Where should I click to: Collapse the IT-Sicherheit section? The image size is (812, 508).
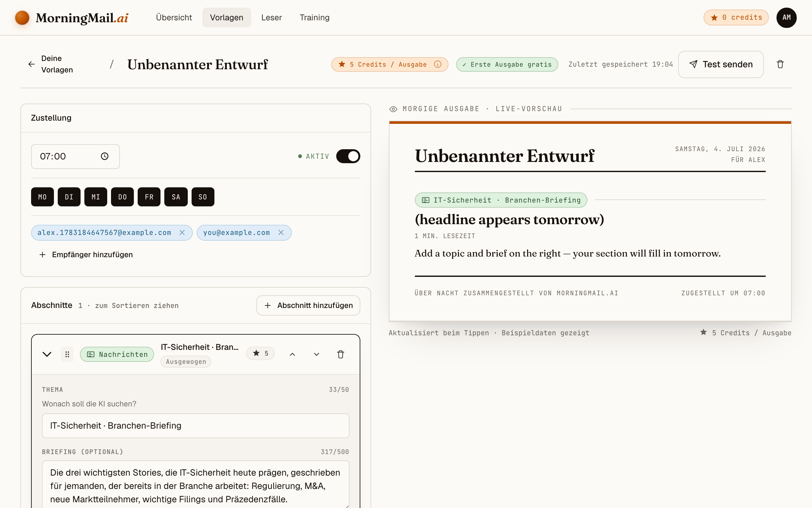click(47, 354)
